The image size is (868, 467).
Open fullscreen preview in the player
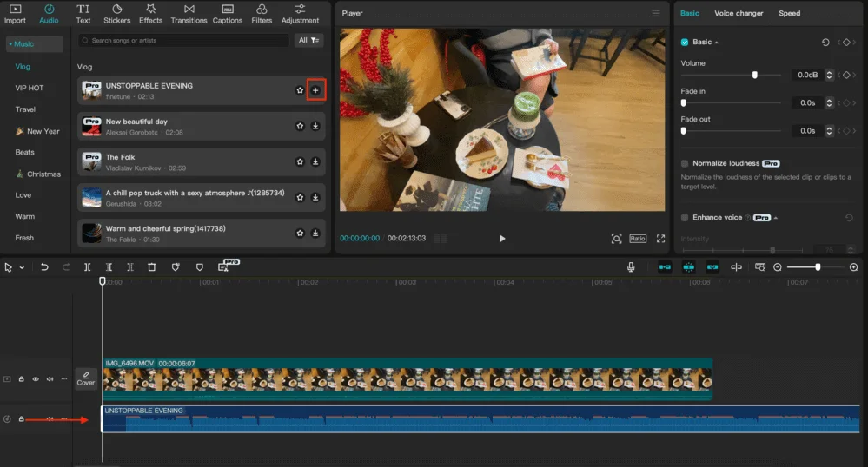pyautogui.click(x=660, y=239)
